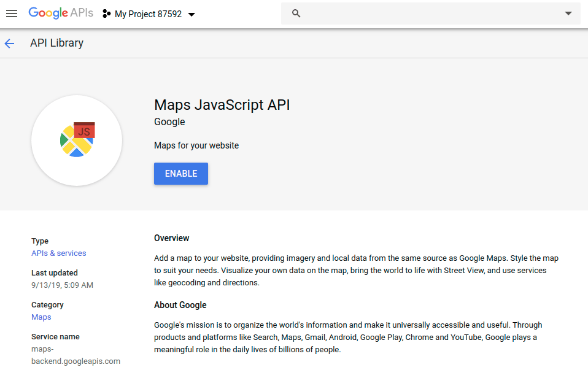Click the Overview heading

point(172,238)
